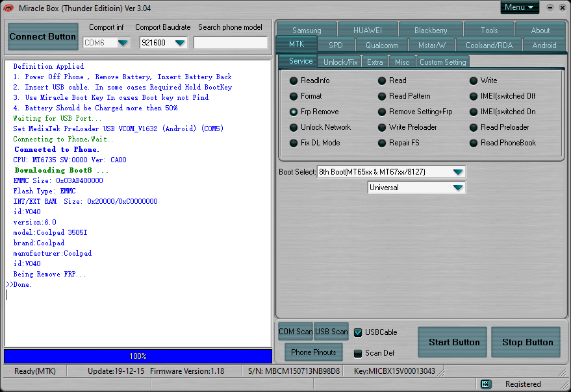Switch to the SPD tab
This screenshot has height=392, width=571.
click(x=336, y=45)
